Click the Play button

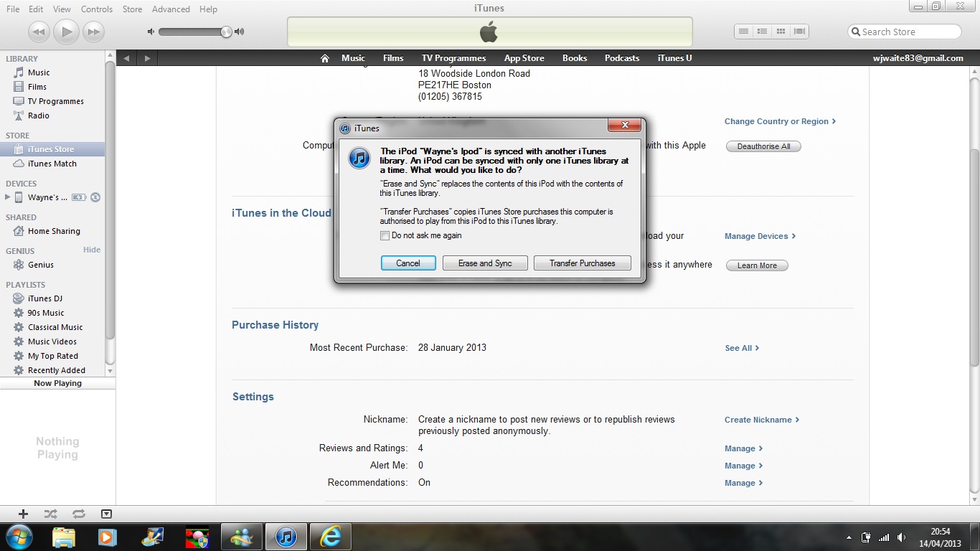(66, 32)
